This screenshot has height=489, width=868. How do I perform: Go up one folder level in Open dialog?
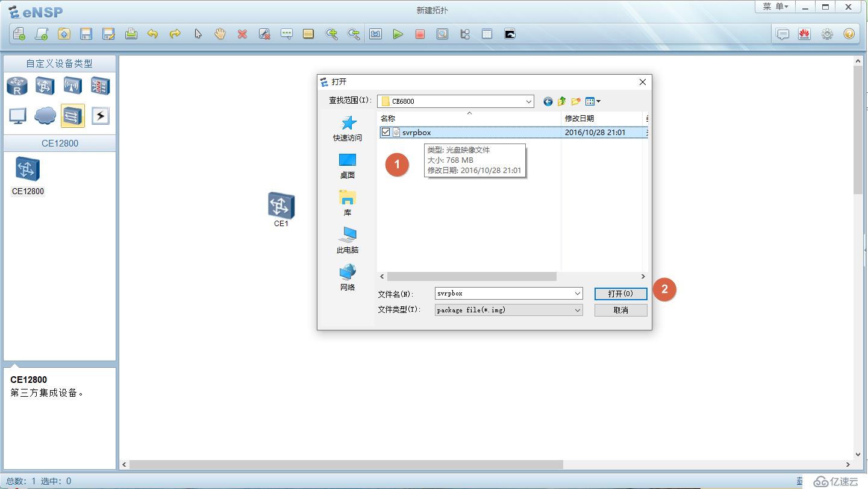tap(561, 101)
